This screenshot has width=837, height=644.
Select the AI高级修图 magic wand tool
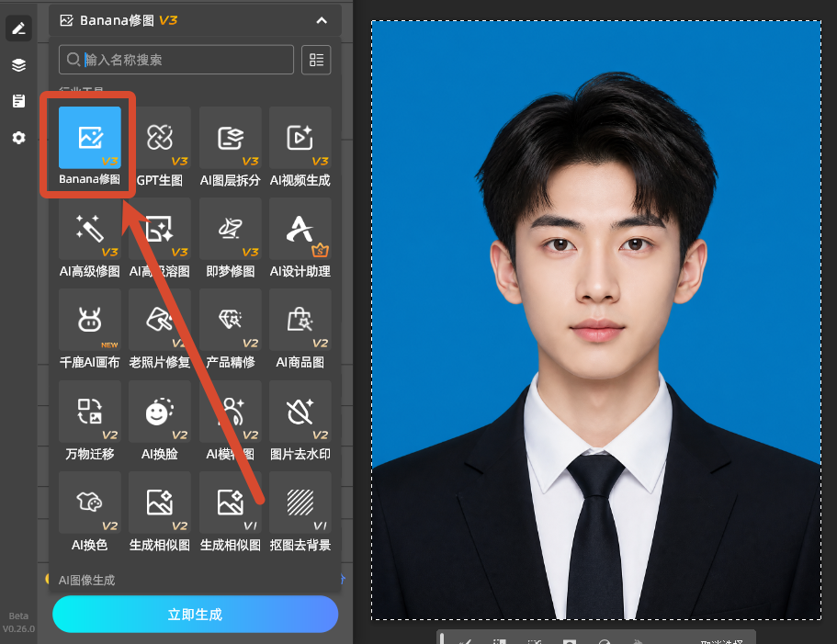tap(90, 229)
